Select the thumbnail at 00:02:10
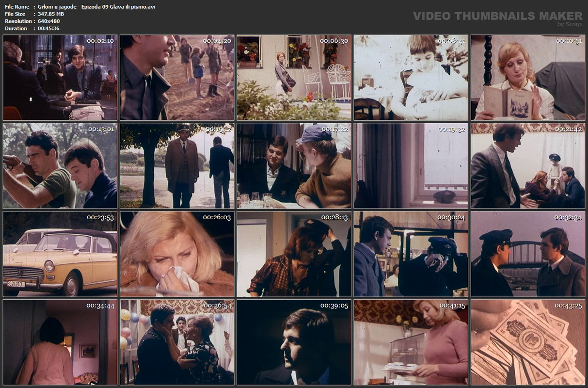The height and width of the screenshot is (388, 588). coord(60,78)
